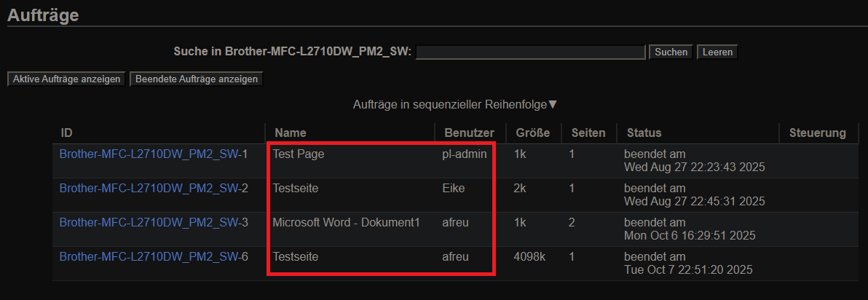868x300 pixels.
Task: Click the ID column header
Action: 67,133
